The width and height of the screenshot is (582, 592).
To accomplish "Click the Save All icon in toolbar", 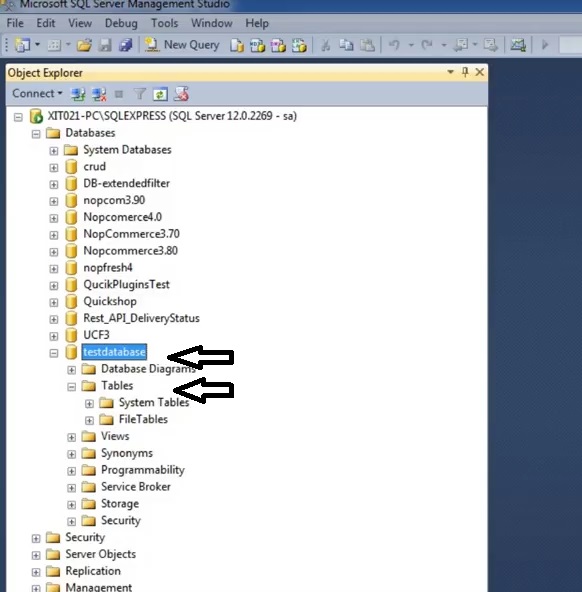I will pyautogui.click(x=126, y=45).
